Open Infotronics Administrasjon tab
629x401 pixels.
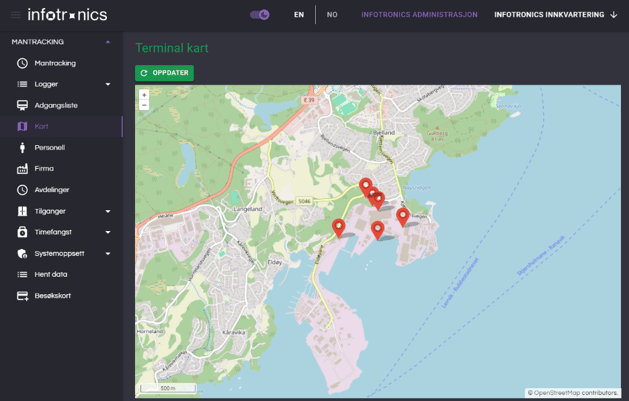click(419, 15)
